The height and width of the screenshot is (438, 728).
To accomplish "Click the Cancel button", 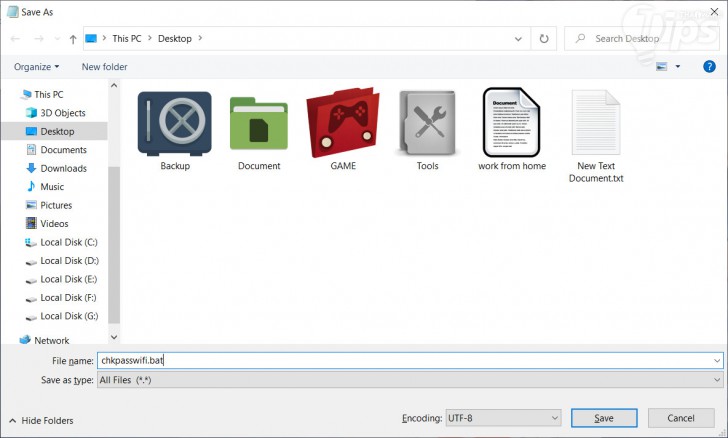I will 681,418.
